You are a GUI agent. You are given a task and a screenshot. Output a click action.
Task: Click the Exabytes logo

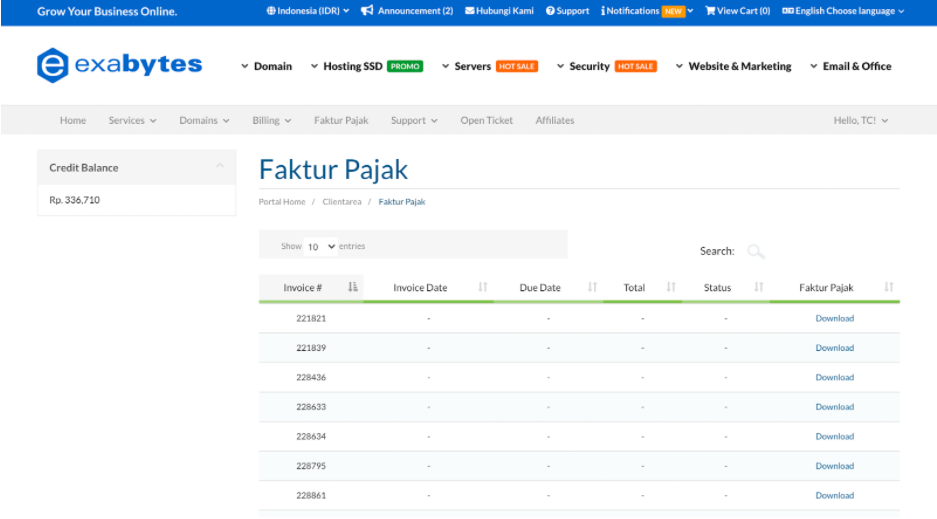tap(120, 65)
